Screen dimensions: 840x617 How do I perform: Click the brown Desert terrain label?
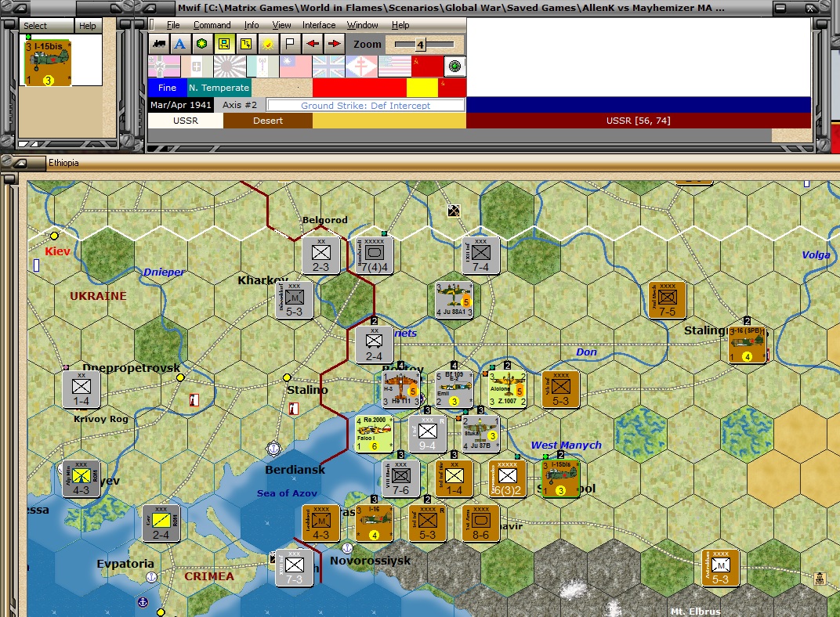tap(268, 121)
